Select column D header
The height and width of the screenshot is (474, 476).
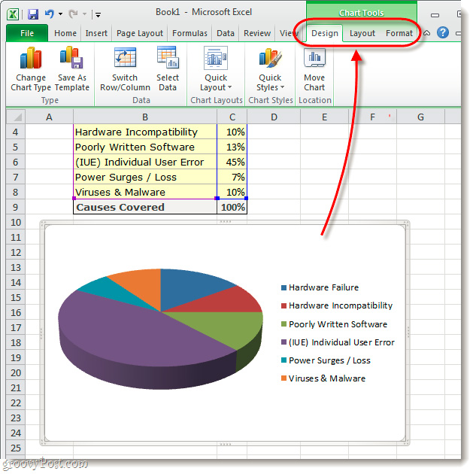pyautogui.click(x=274, y=117)
